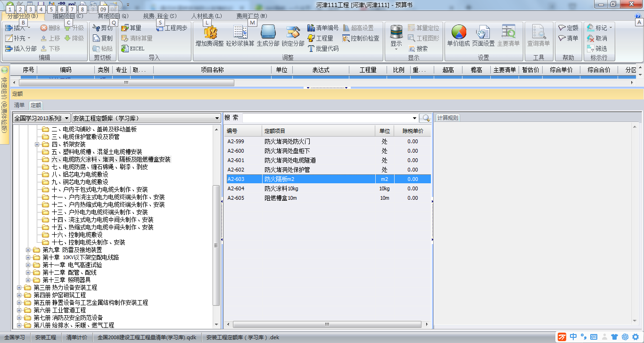Select 第七册 消防及安全防范设备
644x343 pixels.
[x=68, y=318]
